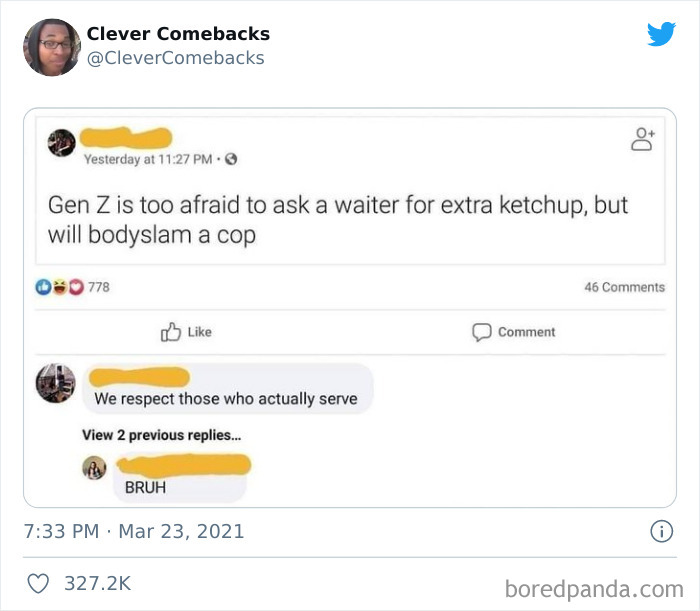Screen dimensions: 700x611
Task: Click the tweet info icon
Action: click(x=661, y=531)
